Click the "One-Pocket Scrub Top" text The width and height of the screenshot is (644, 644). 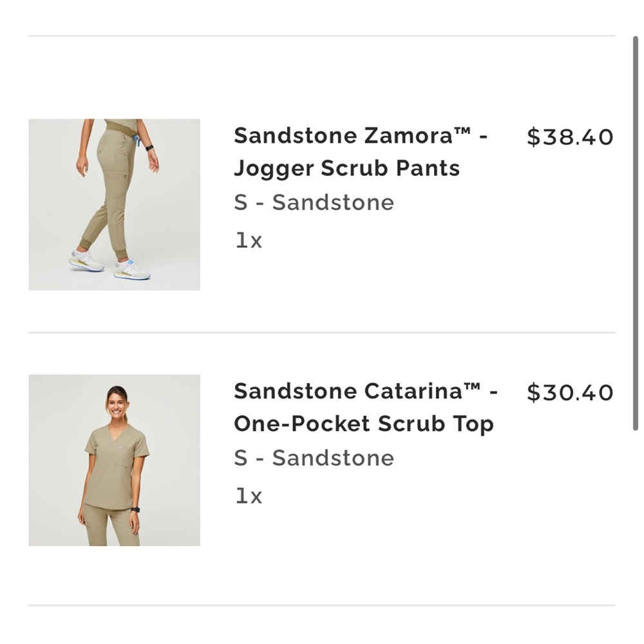pos(363,424)
